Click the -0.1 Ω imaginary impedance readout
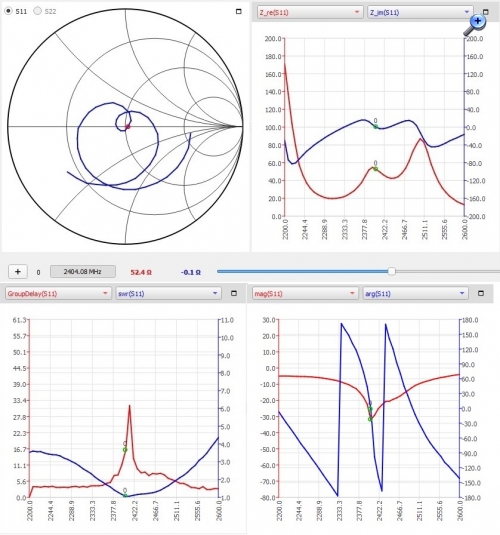The image size is (500, 535). 190,272
